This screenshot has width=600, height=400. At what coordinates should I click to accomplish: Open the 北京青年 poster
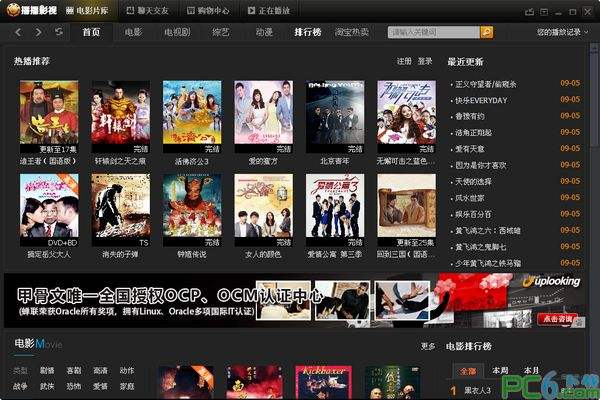click(x=335, y=116)
